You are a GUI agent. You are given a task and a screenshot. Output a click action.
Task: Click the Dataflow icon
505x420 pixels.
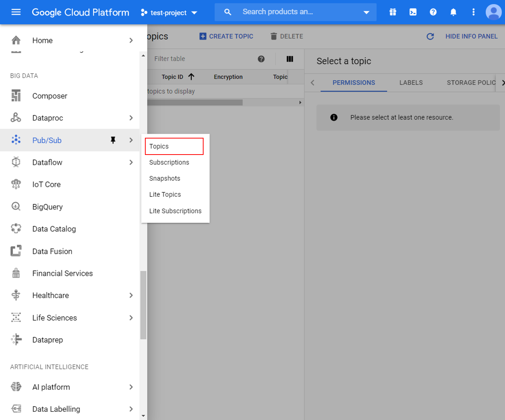pyautogui.click(x=16, y=162)
